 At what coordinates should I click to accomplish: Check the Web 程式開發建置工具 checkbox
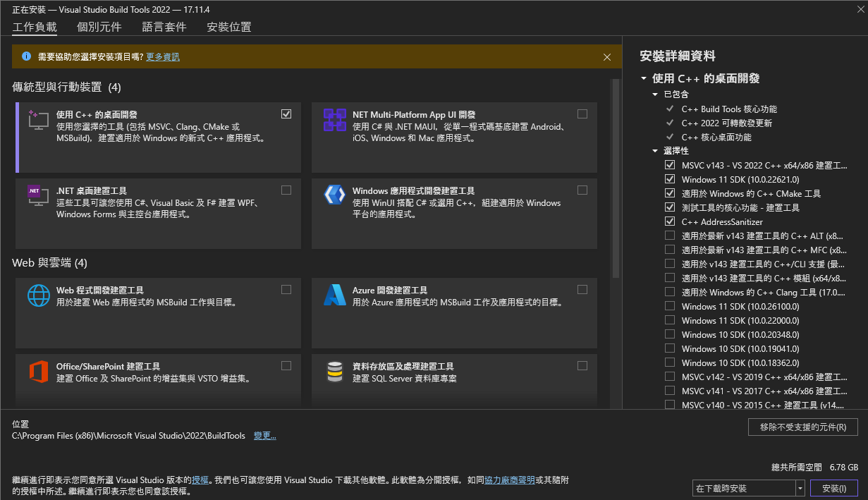[286, 289]
